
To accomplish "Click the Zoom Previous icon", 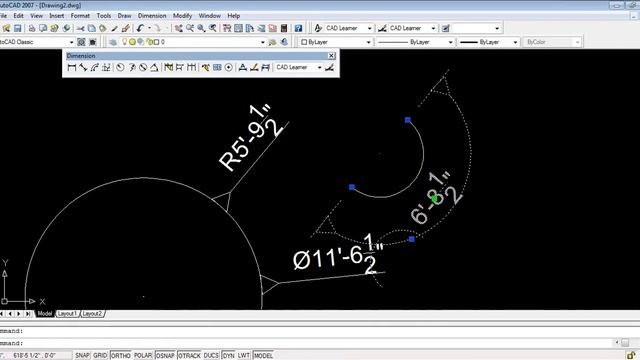I will coord(213,28).
